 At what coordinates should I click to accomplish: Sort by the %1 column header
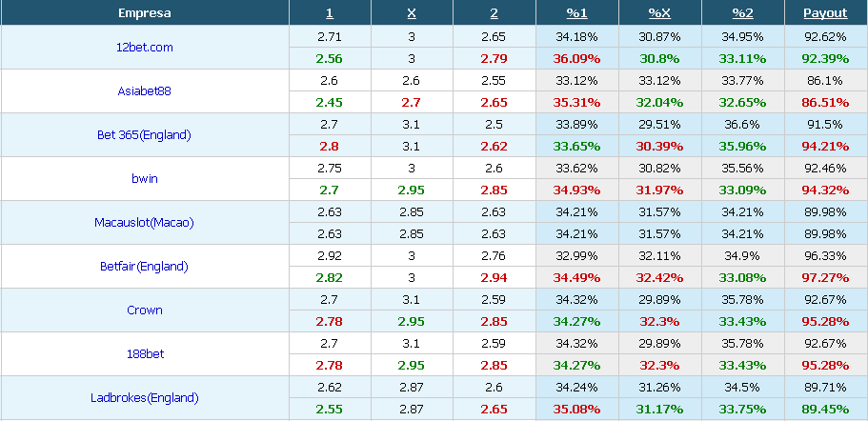point(576,13)
